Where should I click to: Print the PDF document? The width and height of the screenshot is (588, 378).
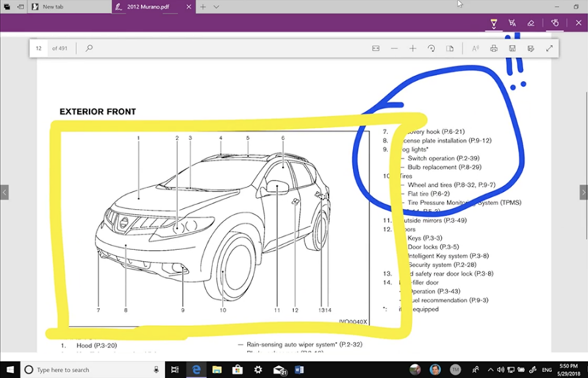494,49
